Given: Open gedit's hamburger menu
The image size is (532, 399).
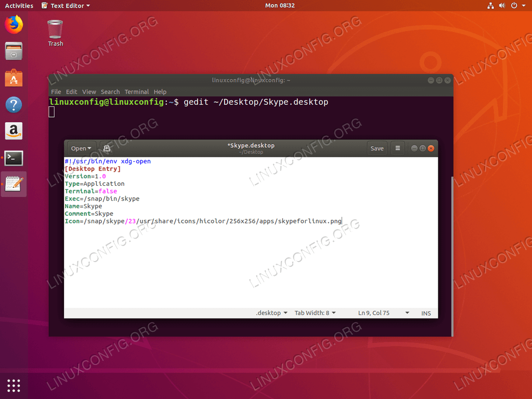Looking at the screenshot, I should tap(397, 148).
